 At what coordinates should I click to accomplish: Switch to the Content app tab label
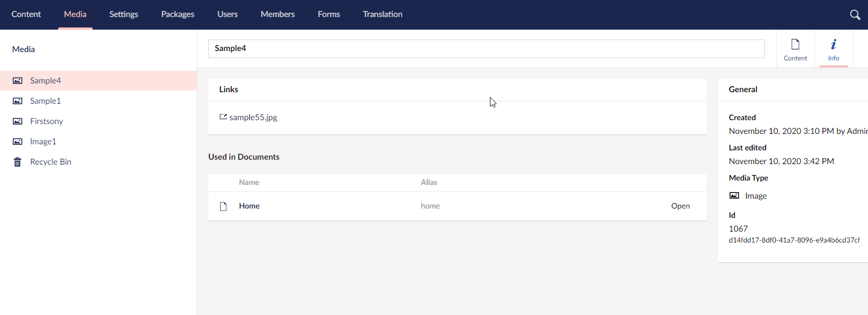795,58
